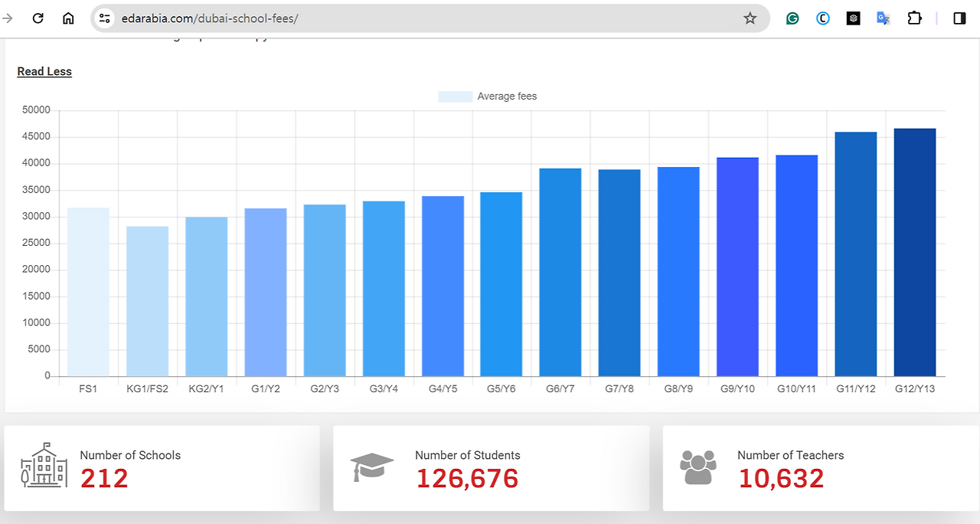Click the FS1 x-axis label
Image resolution: width=980 pixels, height=524 pixels.
coord(88,389)
